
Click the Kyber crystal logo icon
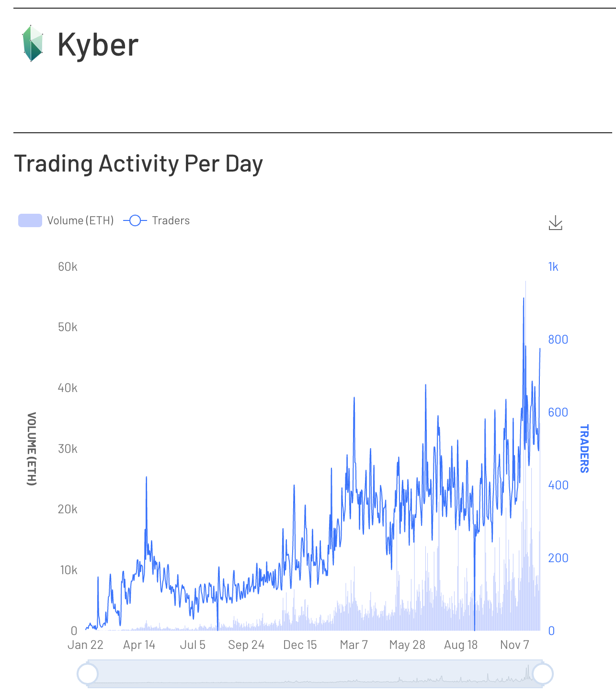coord(33,44)
